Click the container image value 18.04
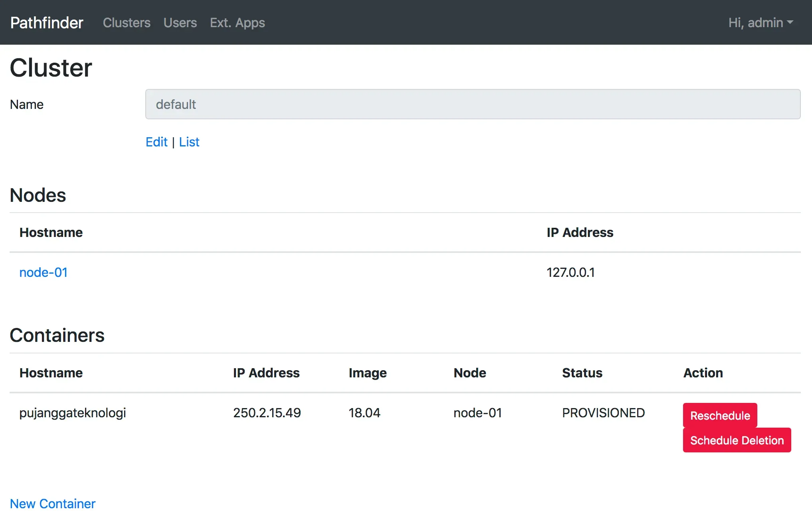This screenshot has width=812, height=517. coord(364,413)
